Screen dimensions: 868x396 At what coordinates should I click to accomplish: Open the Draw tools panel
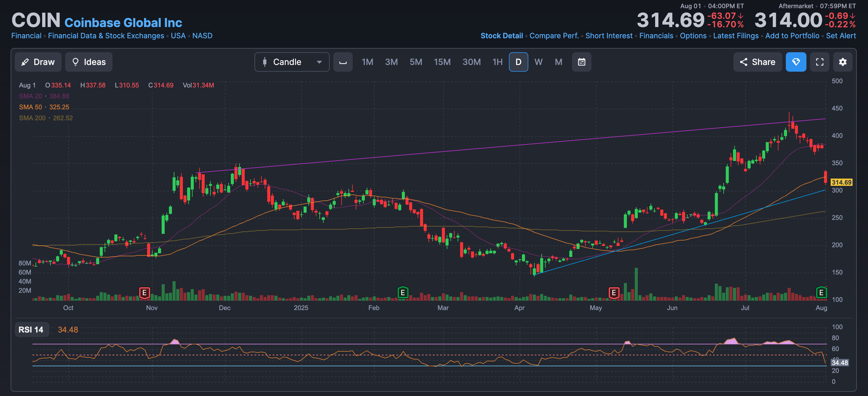(x=38, y=62)
